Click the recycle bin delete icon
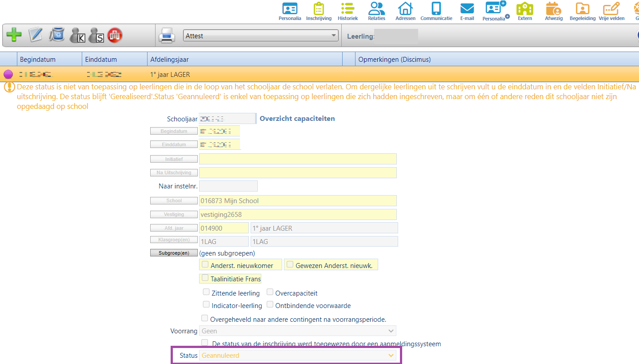This screenshot has height=364, width=639. click(x=56, y=35)
